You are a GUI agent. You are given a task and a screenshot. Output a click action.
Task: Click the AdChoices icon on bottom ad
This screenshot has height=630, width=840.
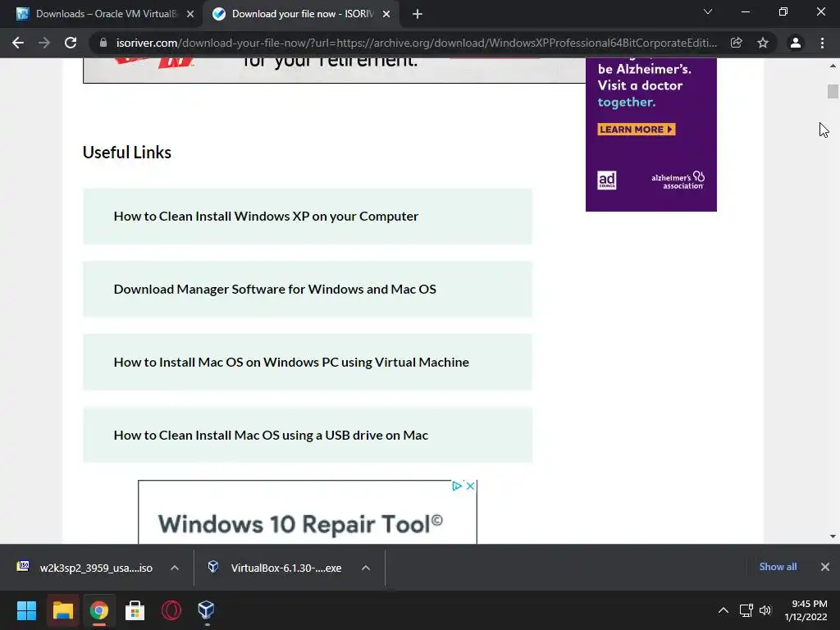click(x=457, y=486)
